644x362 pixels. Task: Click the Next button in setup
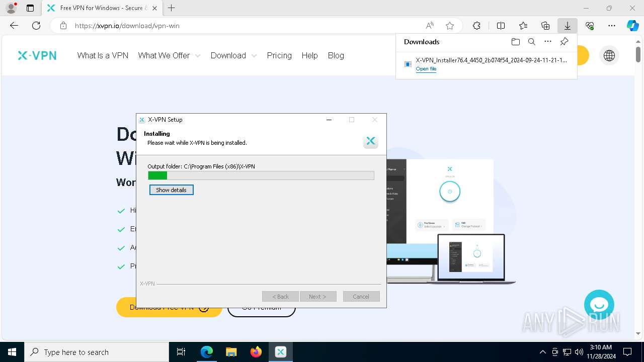coord(318,297)
